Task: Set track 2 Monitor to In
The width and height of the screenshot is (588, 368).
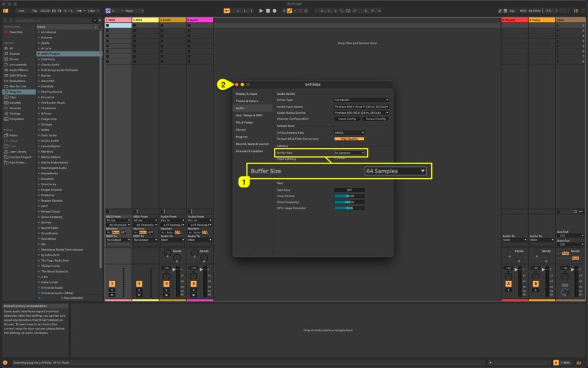Action: pos(136,232)
